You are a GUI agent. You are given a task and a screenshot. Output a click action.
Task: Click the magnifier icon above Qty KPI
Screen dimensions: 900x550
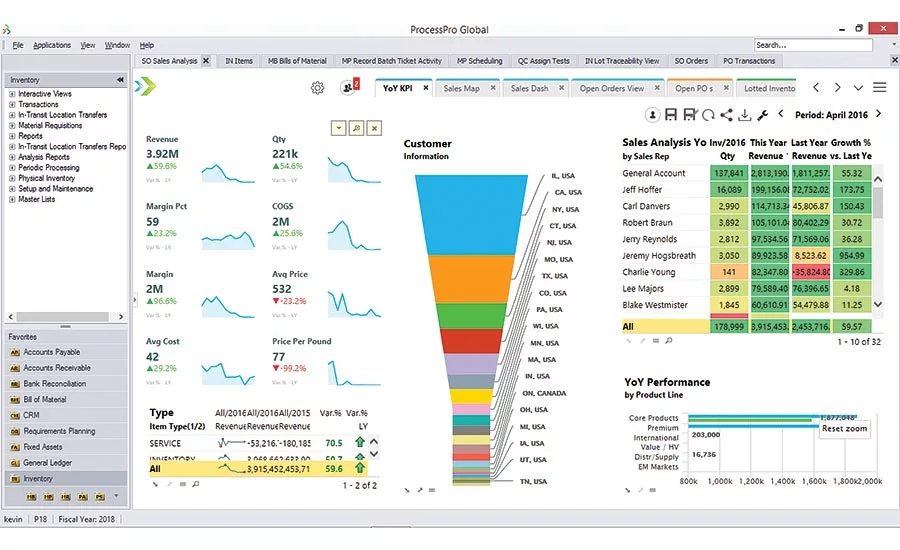click(x=356, y=128)
